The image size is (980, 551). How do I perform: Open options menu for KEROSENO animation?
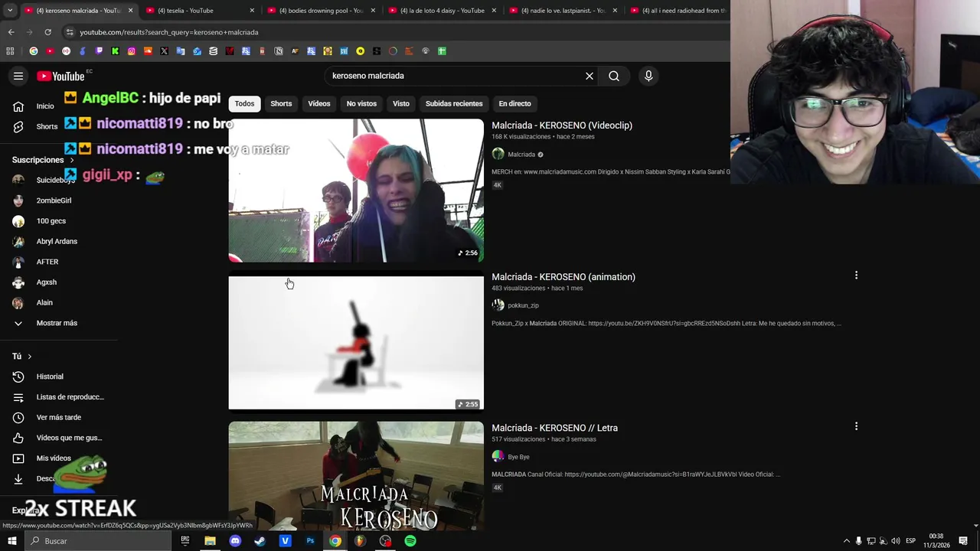point(856,275)
